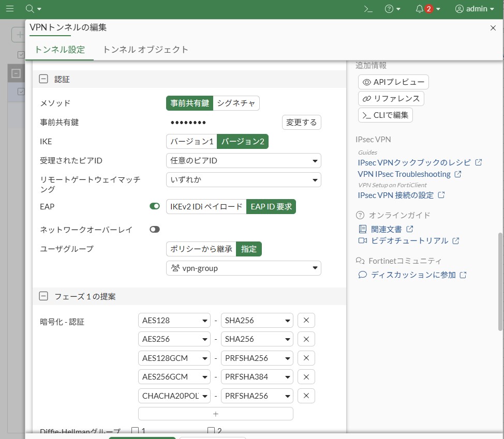504x439 pixels.
Task: Open the admin user menu
Action: (474, 9)
